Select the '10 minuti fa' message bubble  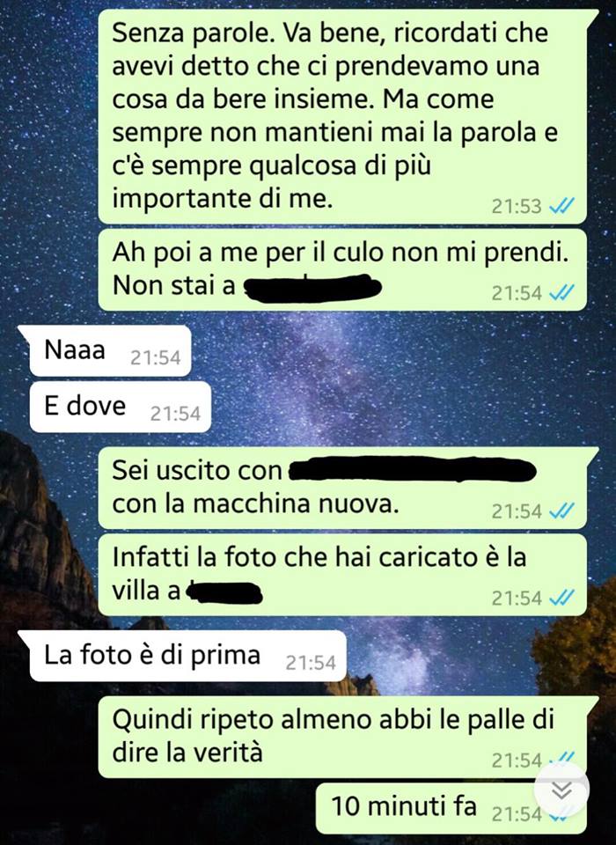pos(451,808)
